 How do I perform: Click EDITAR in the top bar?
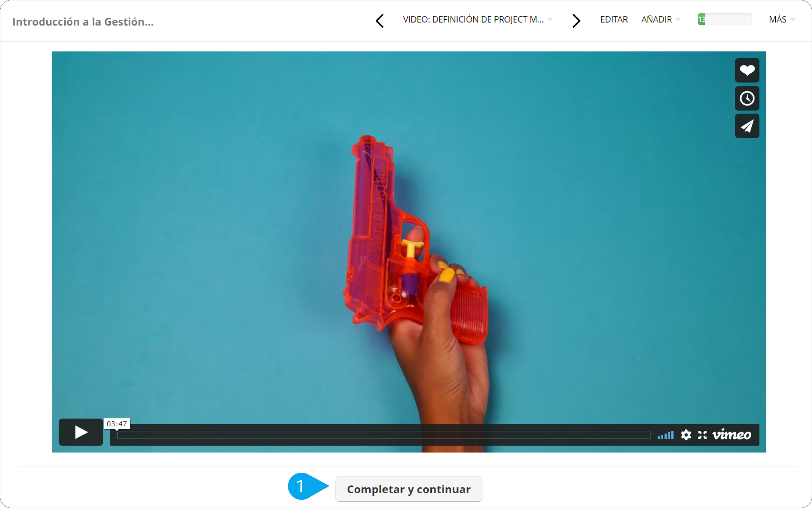coord(614,19)
